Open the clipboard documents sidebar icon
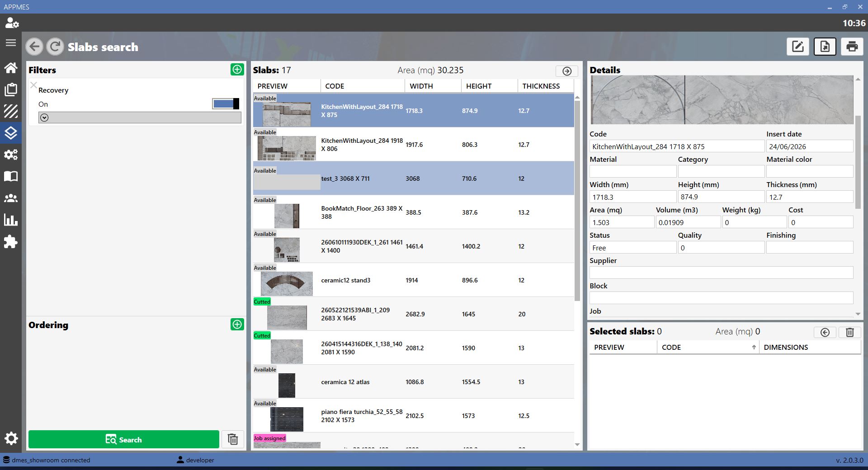The image size is (868, 470). coord(11,89)
